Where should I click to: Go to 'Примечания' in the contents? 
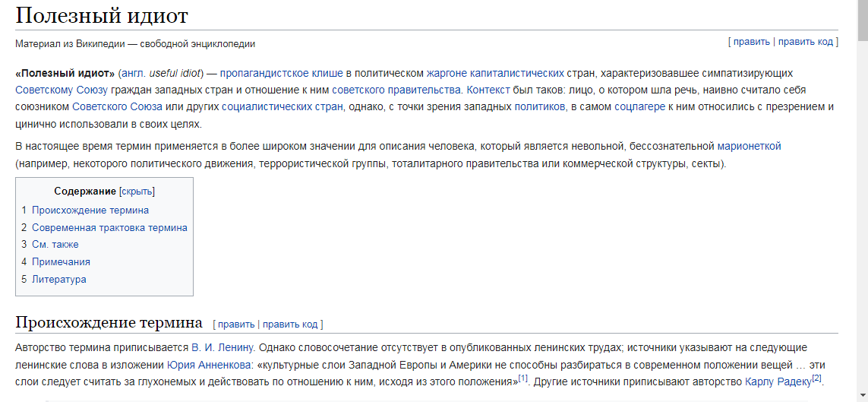pos(61,262)
